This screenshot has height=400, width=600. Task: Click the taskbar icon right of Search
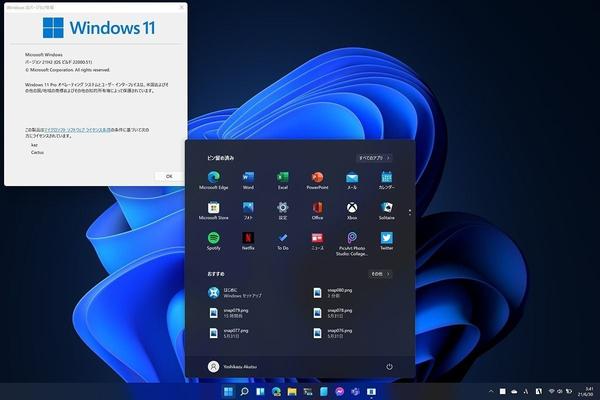click(260, 391)
